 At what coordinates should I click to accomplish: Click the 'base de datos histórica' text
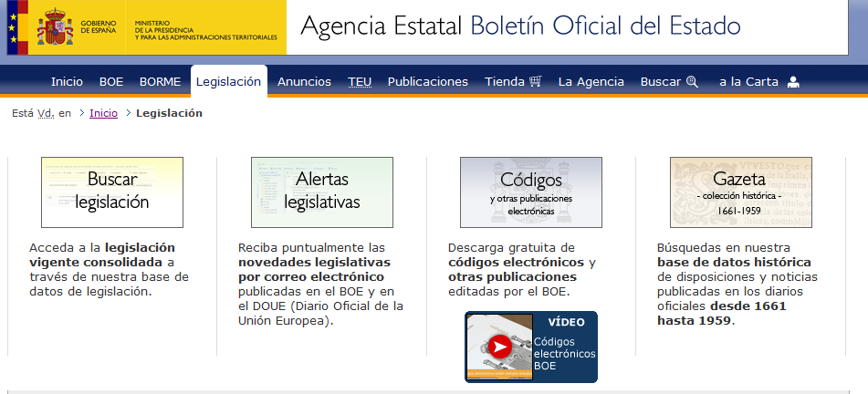tap(734, 263)
